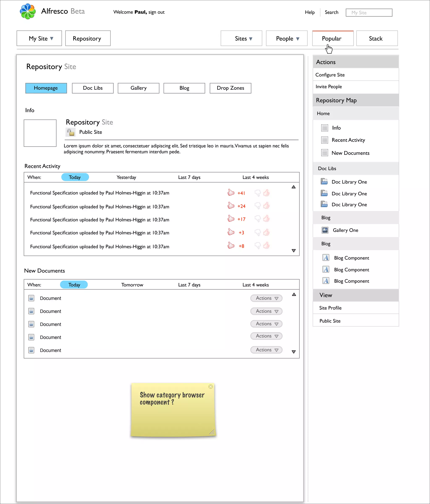
Task: Click Doc Libs heading in Repository Map
Action: (356, 168)
